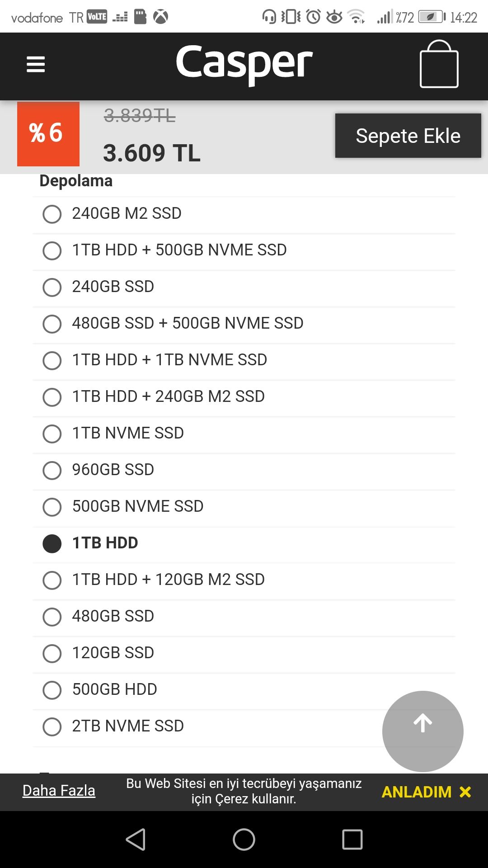
Task: Select the 960GB SSD radio button
Action: [52, 470]
